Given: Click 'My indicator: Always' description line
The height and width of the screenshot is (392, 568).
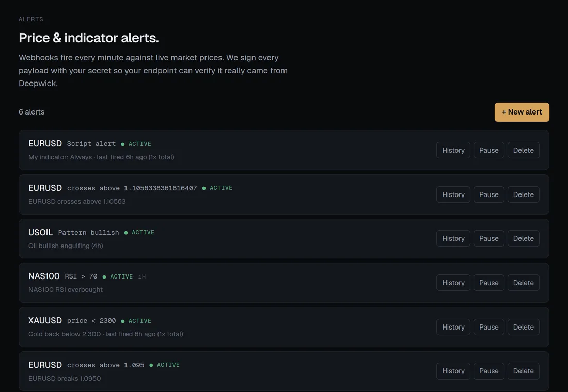Looking at the screenshot, I should pyautogui.click(x=101, y=157).
